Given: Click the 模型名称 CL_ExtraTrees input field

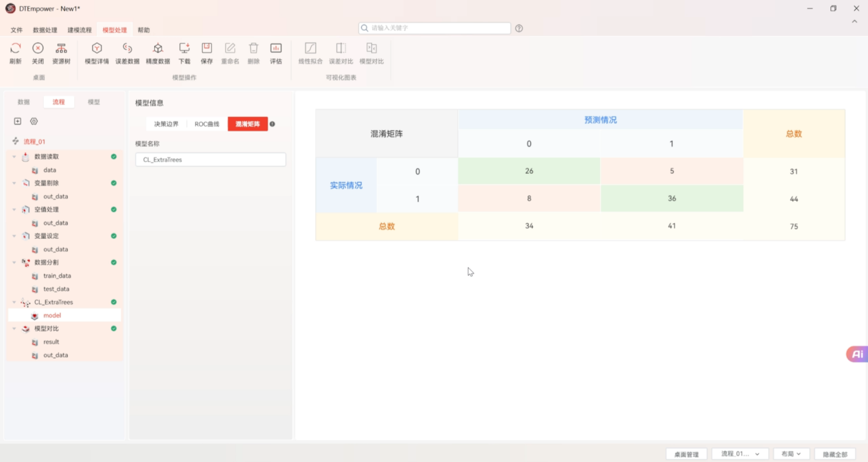Looking at the screenshot, I should (210, 159).
